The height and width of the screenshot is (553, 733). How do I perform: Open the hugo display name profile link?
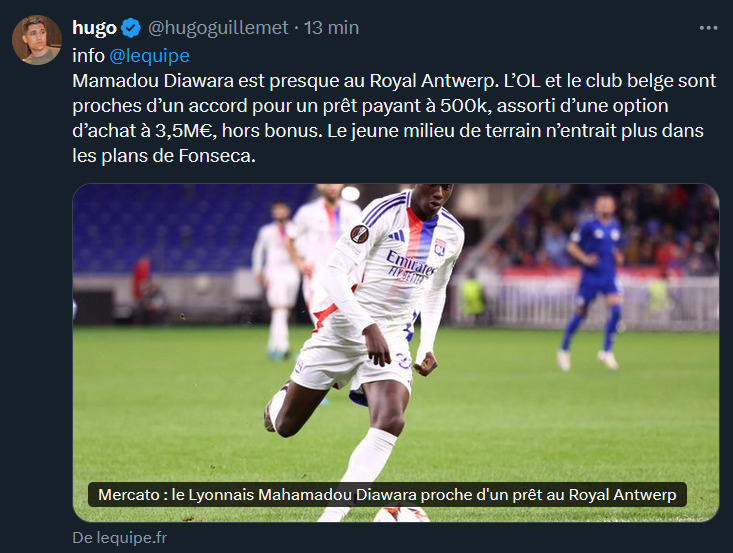(94, 28)
